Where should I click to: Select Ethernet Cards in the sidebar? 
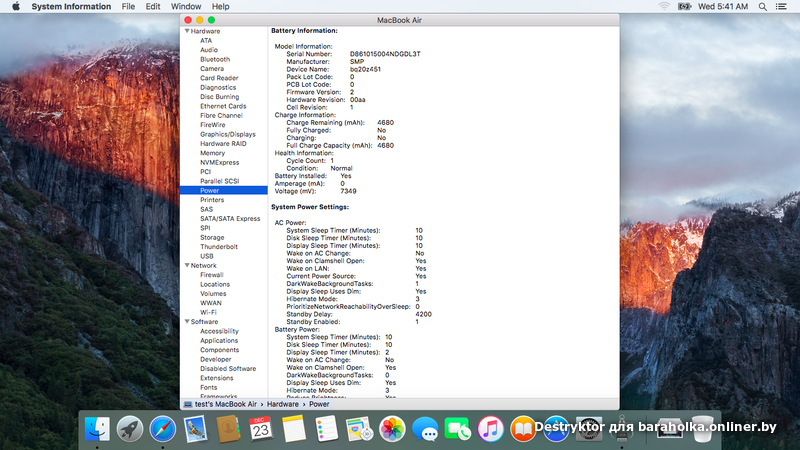coord(223,106)
